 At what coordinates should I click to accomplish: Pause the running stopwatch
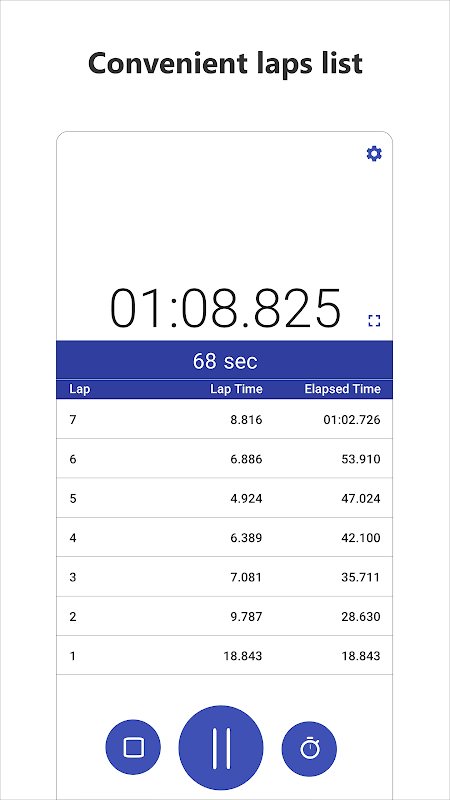point(221,748)
